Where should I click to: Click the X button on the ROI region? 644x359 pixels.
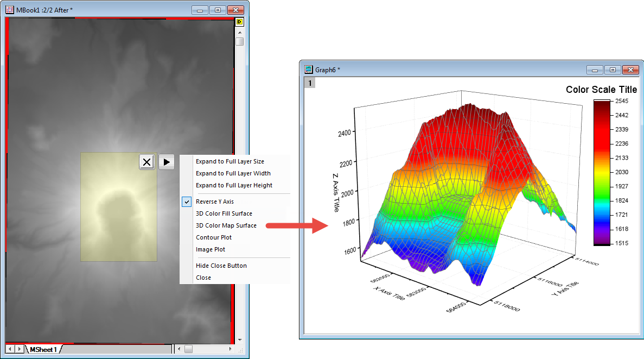(x=146, y=161)
